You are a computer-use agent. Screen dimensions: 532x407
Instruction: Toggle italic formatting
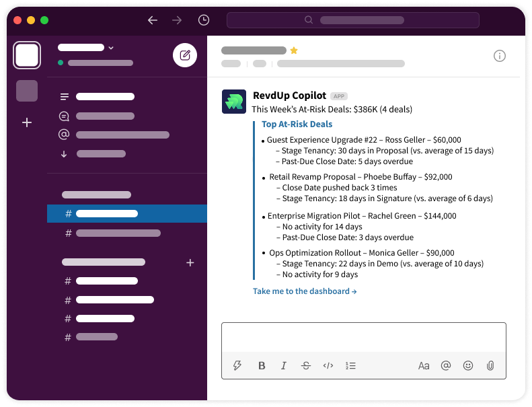click(x=284, y=365)
